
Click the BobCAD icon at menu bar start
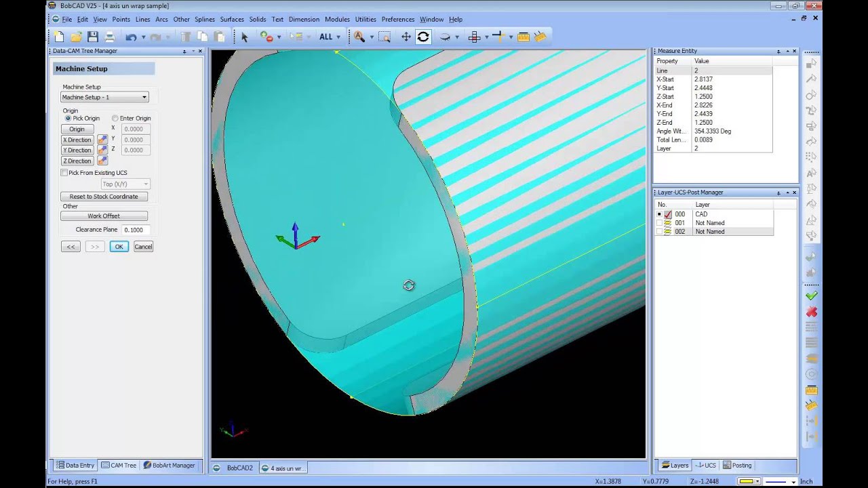tap(56, 19)
